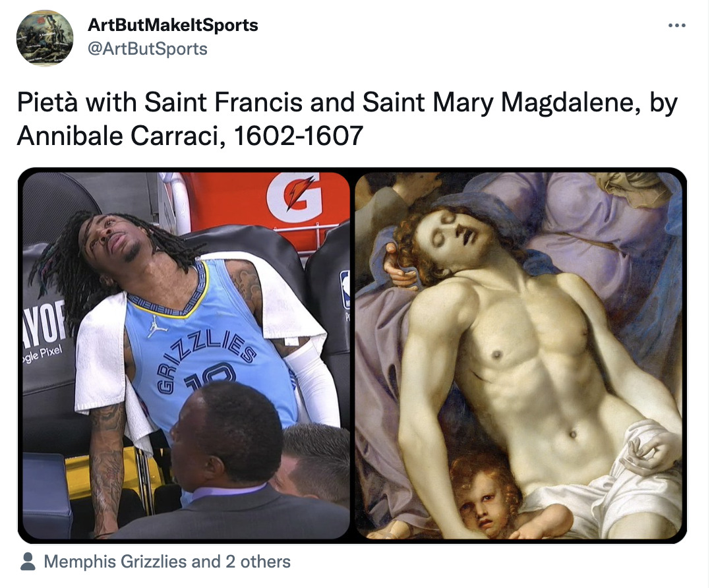Click the ArtButMakeItSports profile avatar
The height and width of the screenshot is (588, 712).
45,38
